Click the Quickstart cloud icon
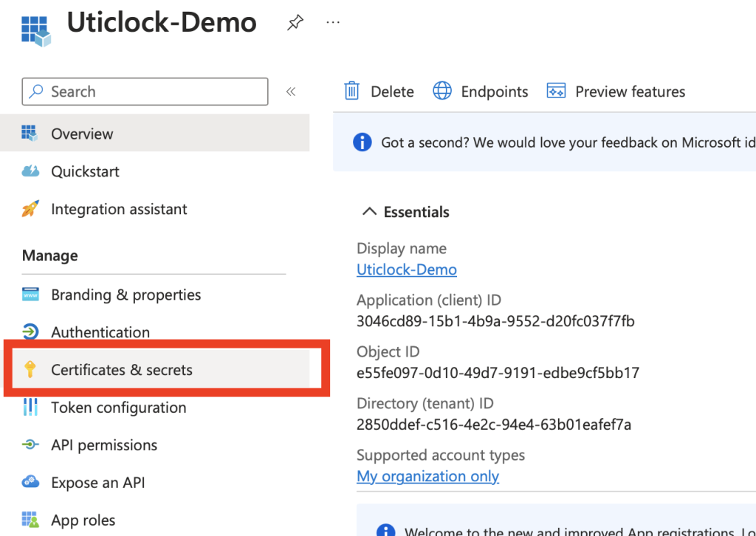 (30, 171)
